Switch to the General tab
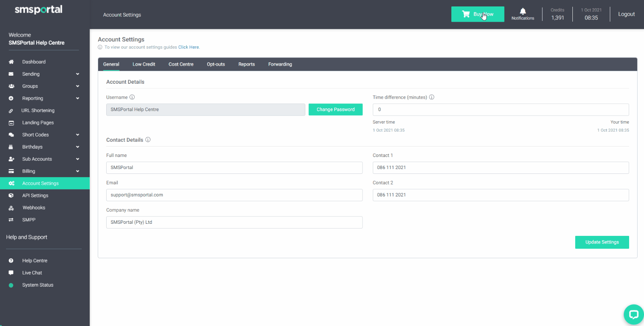Image resolution: width=644 pixels, height=326 pixels. (111, 64)
